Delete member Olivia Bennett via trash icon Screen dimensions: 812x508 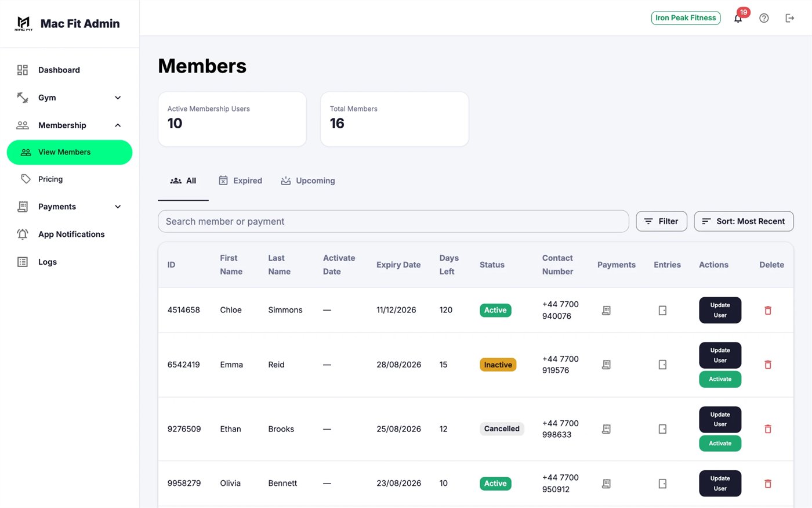[x=768, y=484]
